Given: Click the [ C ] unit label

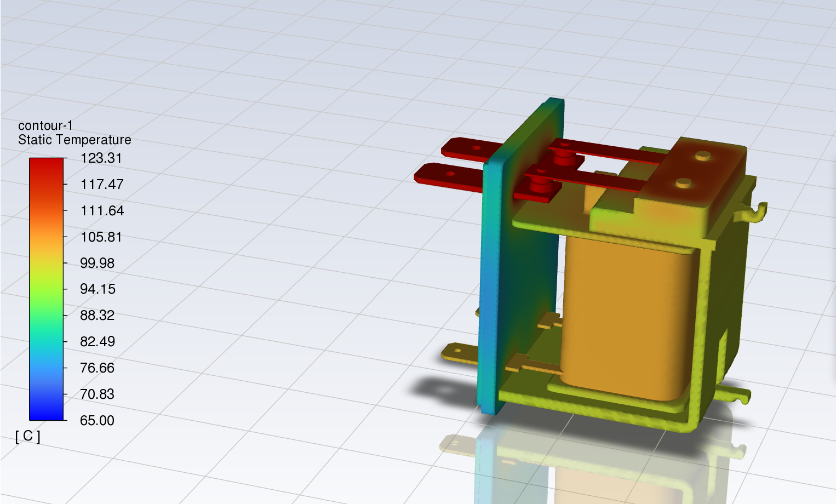Looking at the screenshot, I should [27, 436].
